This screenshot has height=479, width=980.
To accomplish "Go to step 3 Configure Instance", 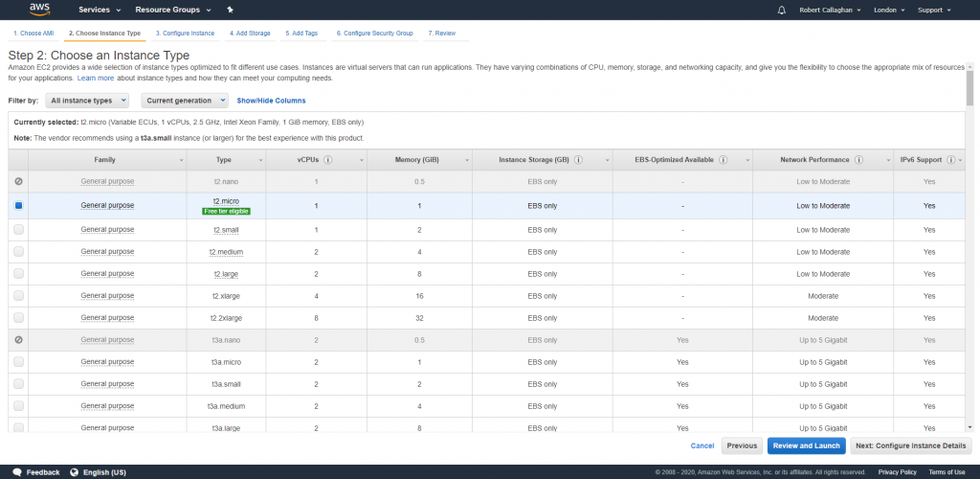I will [x=185, y=34].
